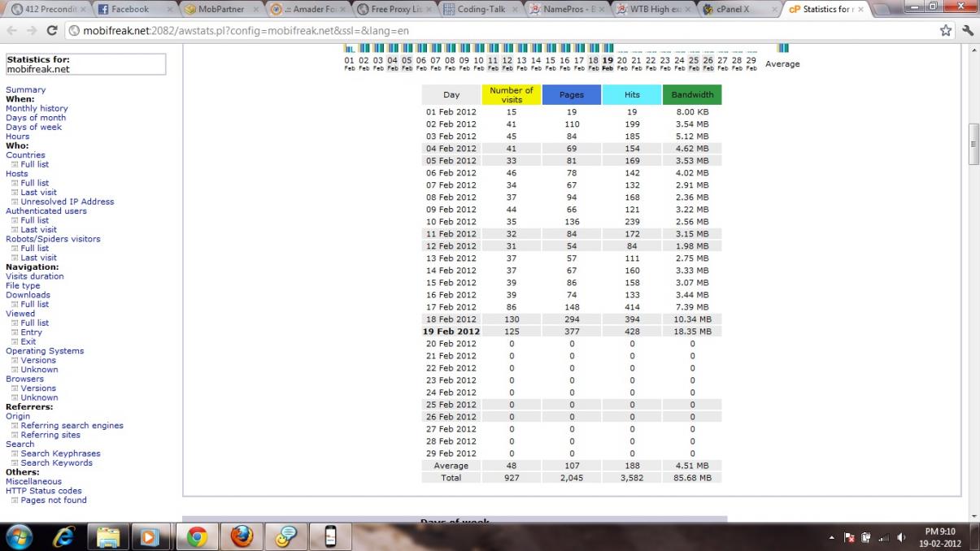Open the File type link
The image size is (980, 551).
click(23, 286)
